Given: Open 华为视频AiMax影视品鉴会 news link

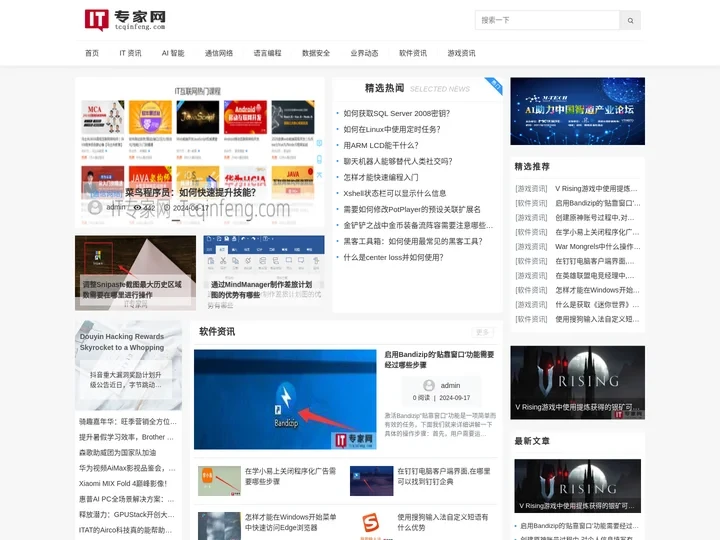Looking at the screenshot, I should point(127,468).
